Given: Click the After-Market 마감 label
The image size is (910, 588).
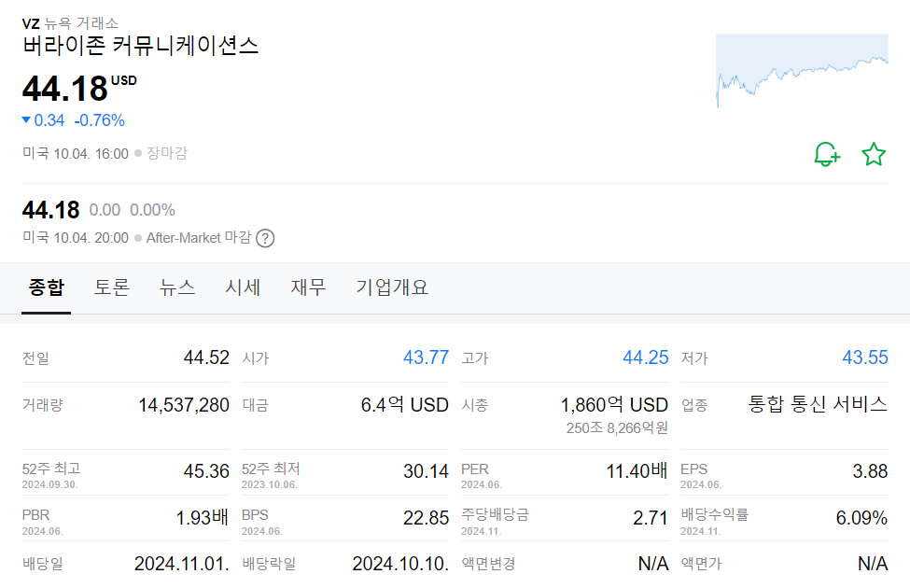Looking at the screenshot, I should [199, 237].
